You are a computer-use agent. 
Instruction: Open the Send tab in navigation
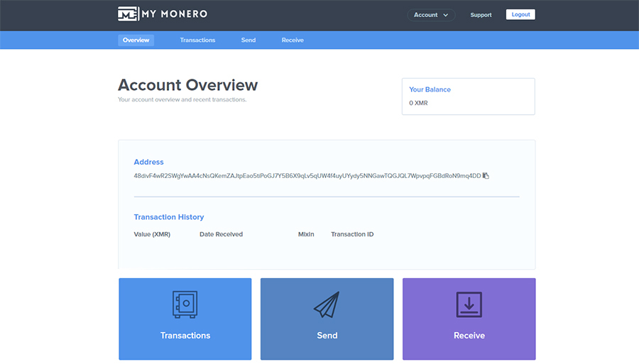[248, 40]
